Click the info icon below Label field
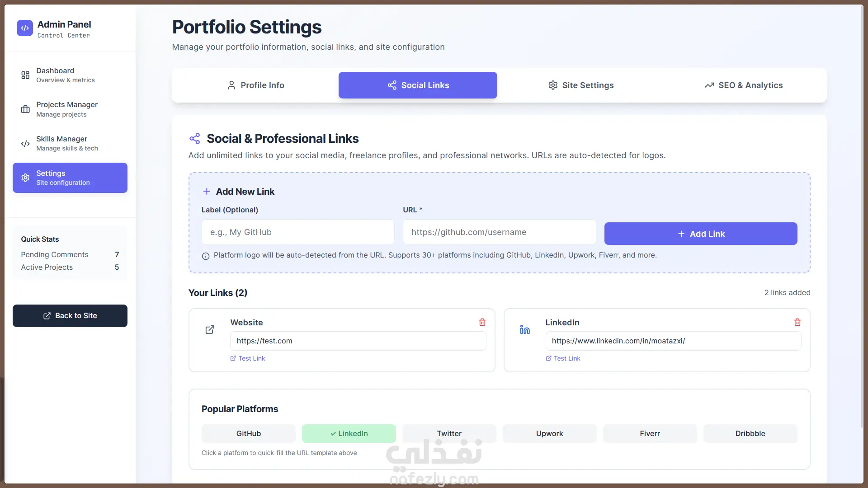The image size is (868, 488). click(206, 256)
